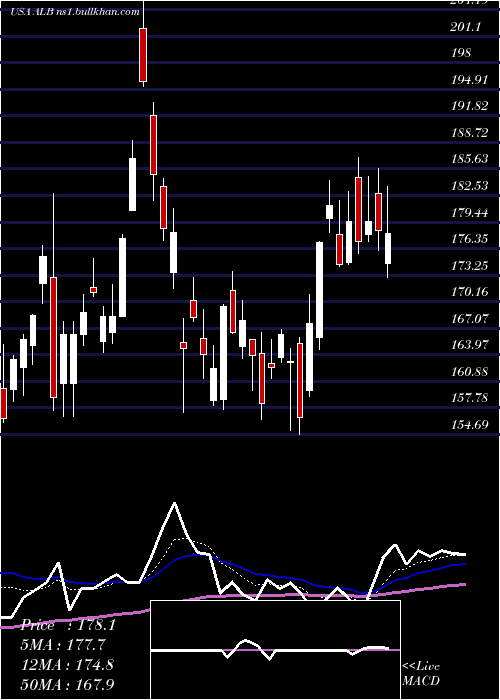The width and height of the screenshot is (500, 700).
Task: Click the last white candlestick on the right
Action: [388, 248]
